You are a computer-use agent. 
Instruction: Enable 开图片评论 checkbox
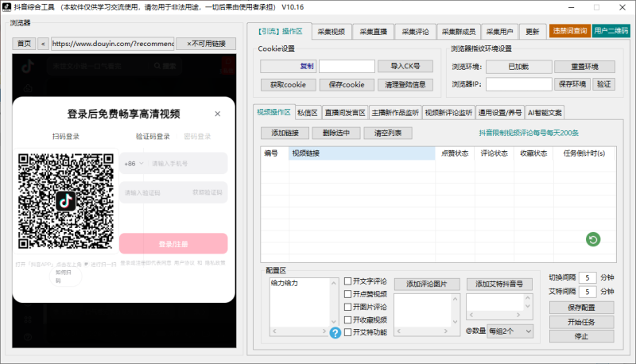(x=347, y=307)
